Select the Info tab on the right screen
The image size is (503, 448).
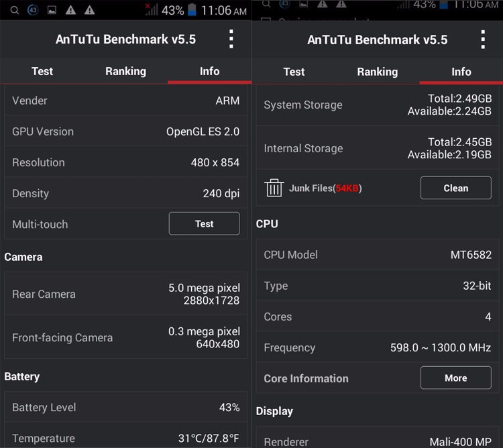point(461,72)
